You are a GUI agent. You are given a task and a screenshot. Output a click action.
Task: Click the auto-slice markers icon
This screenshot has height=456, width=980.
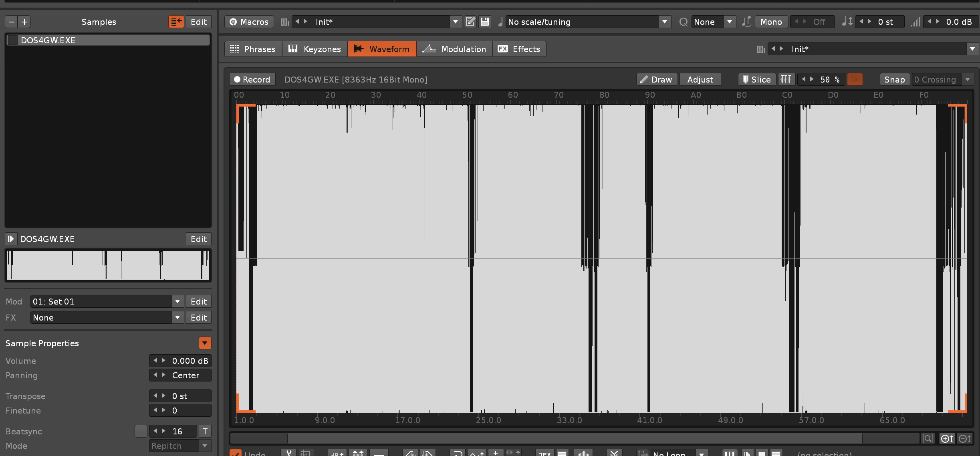tap(786, 79)
